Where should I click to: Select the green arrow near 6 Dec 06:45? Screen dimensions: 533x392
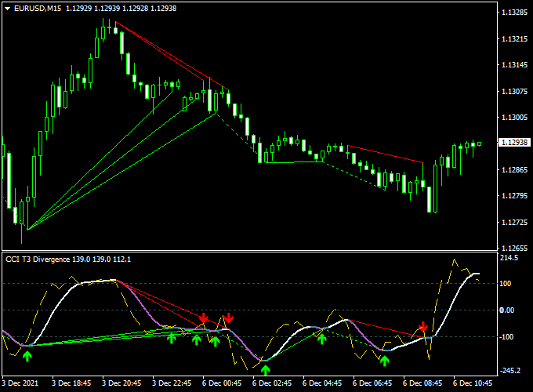click(384, 361)
